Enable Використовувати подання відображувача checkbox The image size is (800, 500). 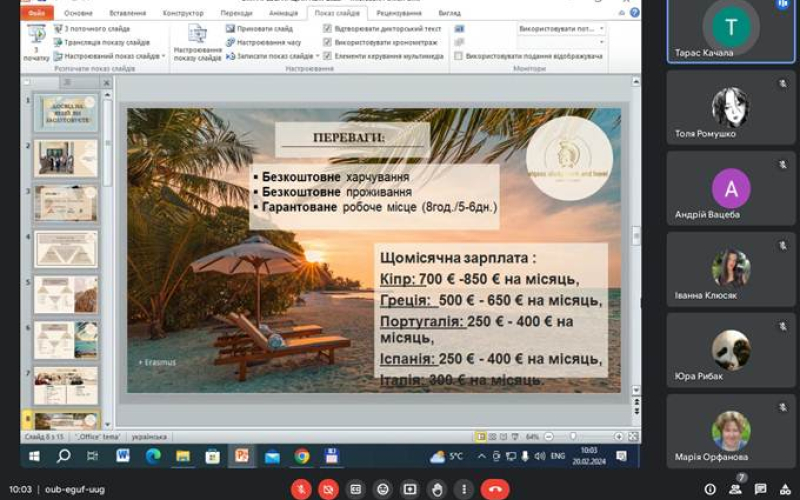[458, 56]
